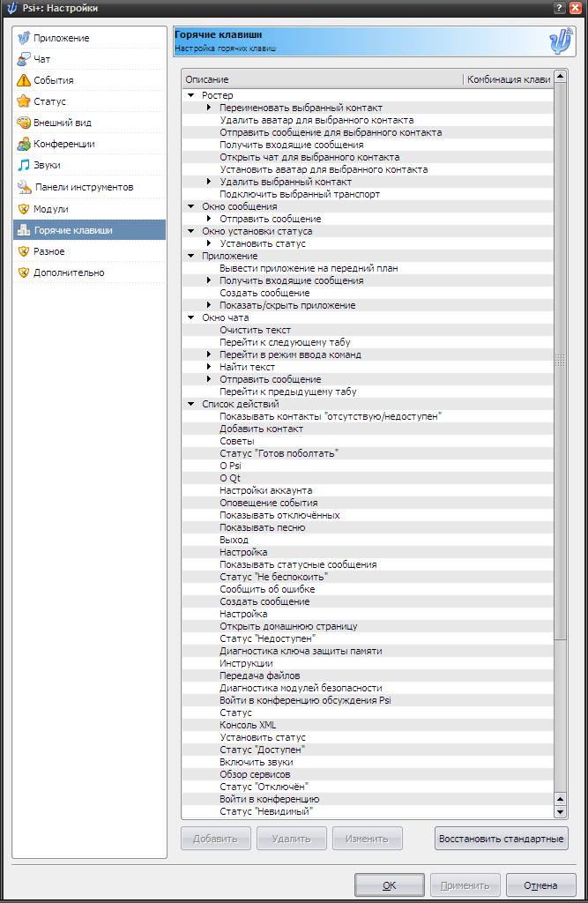Sort by the Описание column header

[x=322, y=79]
